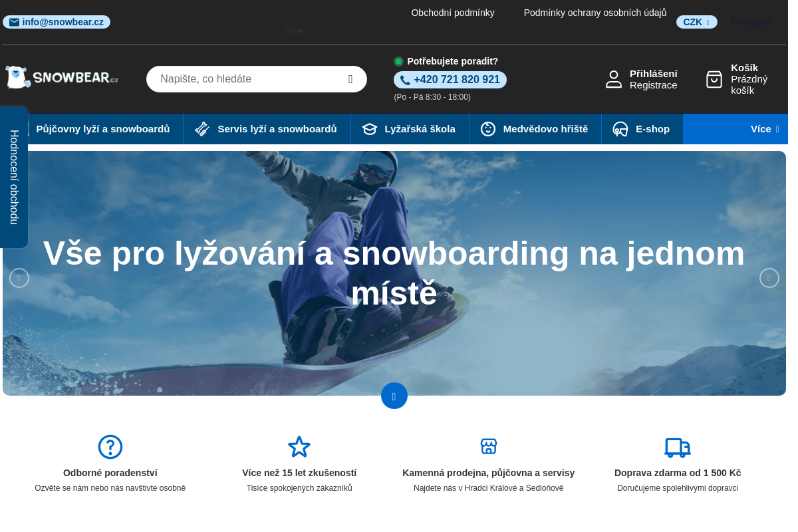Image resolution: width=798 pixels, height=532 pixels.
Task: Select the graduation cap icon for Lyžařská škola
Action: tap(369, 128)
